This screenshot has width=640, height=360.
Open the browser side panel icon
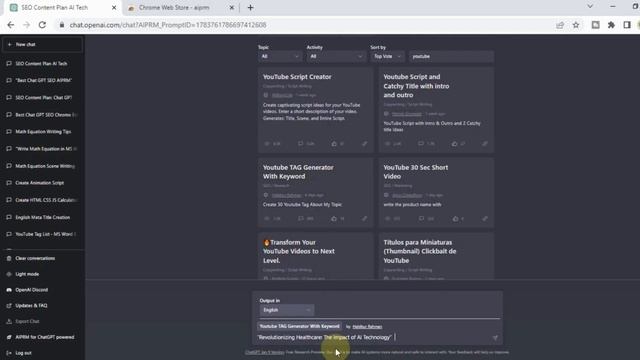tap(627, 25)
